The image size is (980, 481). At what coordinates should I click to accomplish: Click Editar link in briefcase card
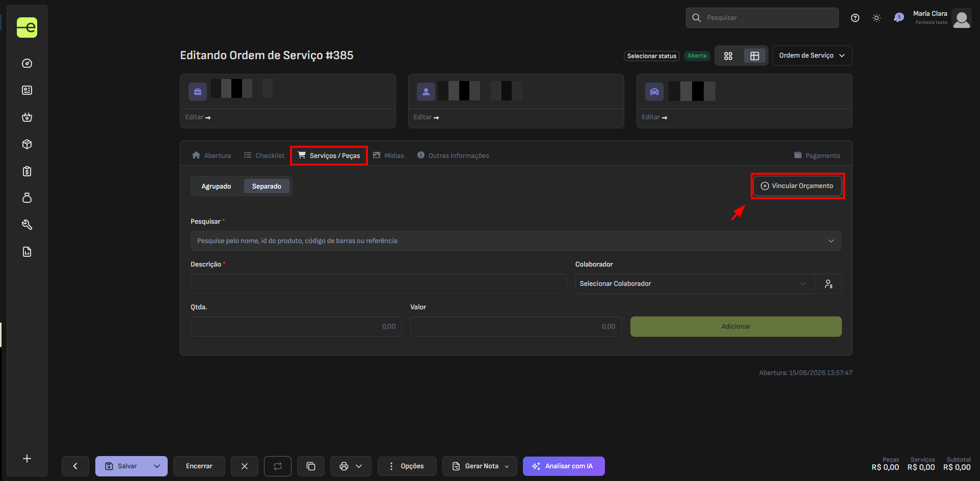point(198,117)
